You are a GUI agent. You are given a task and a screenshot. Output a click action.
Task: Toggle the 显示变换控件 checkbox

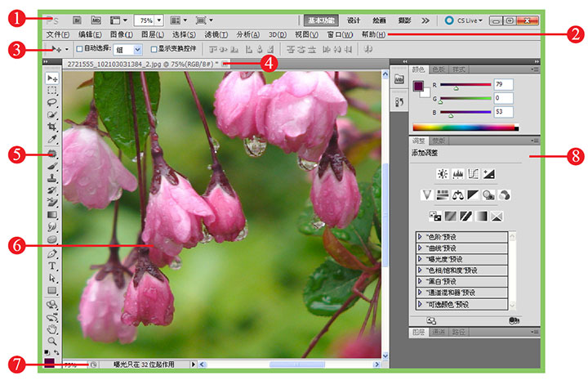coord(154,49)
